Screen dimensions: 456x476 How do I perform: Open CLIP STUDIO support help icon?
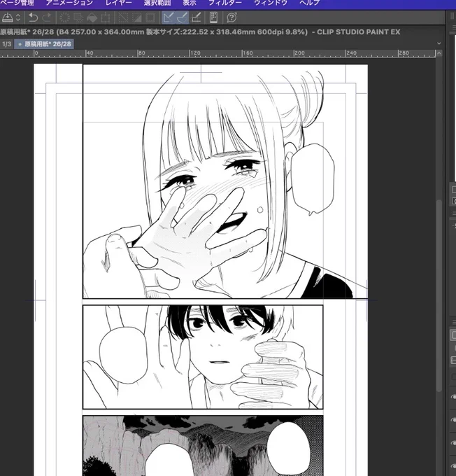231,17
